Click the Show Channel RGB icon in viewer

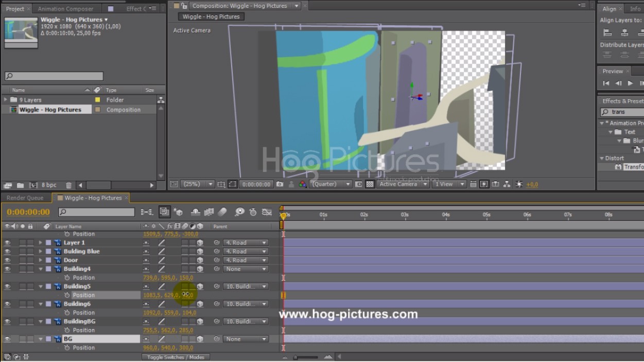303,184
